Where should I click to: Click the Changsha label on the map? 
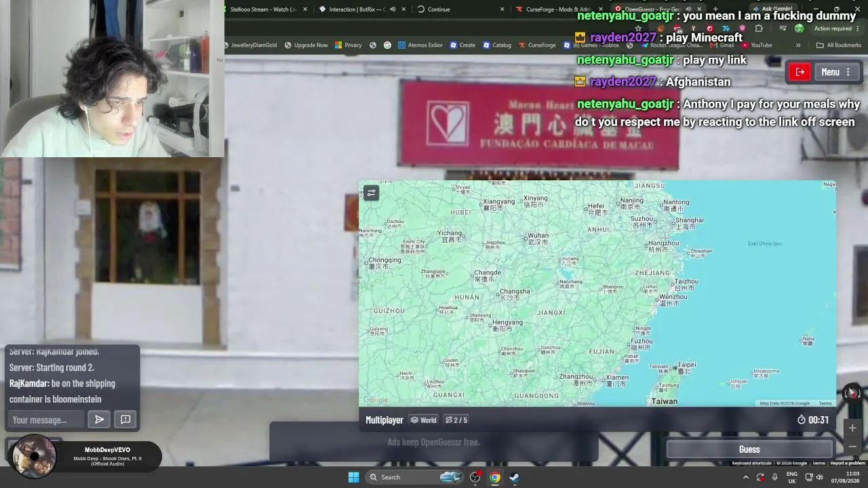[x=514, y=293]
